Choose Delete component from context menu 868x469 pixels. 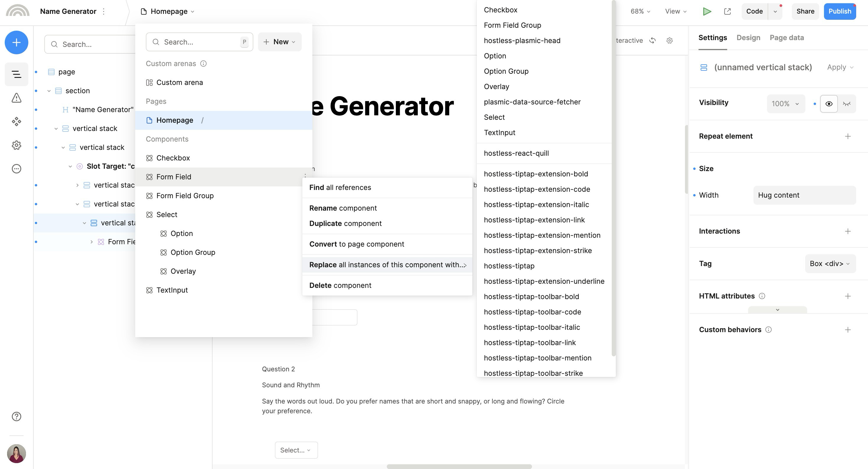(x=340, y=286)
